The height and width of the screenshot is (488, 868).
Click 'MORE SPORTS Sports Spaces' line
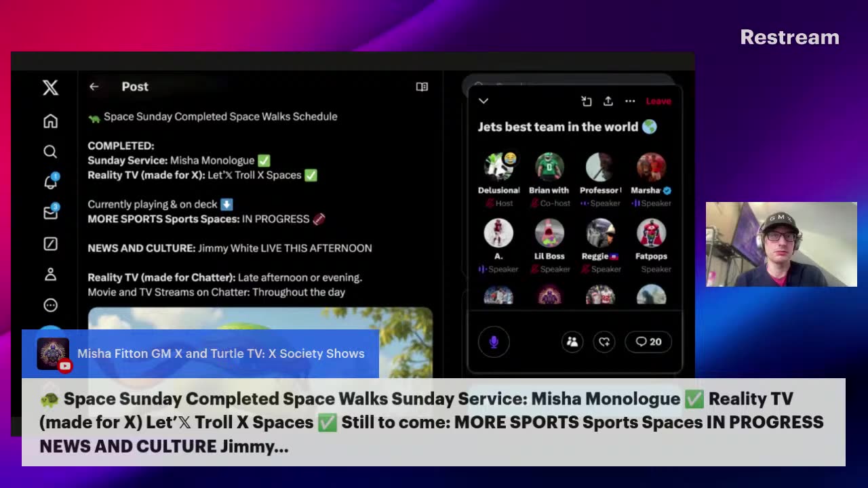point(206,219)
